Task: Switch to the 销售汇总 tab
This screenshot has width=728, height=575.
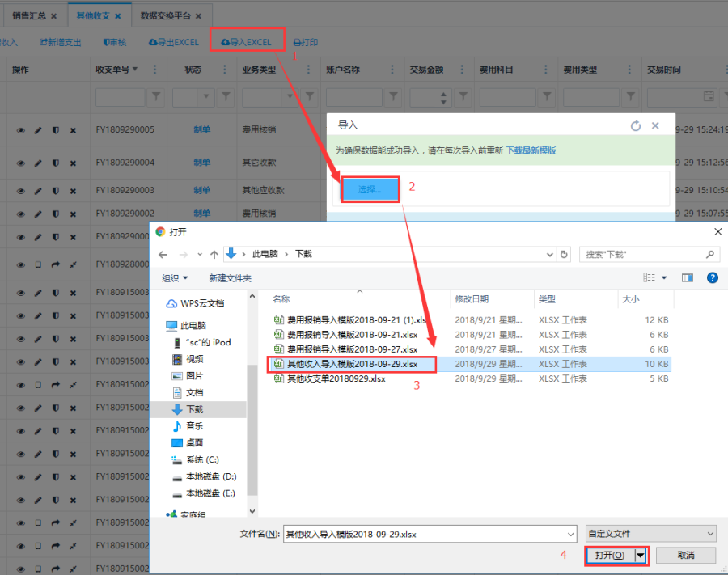Action: (34, 15)
